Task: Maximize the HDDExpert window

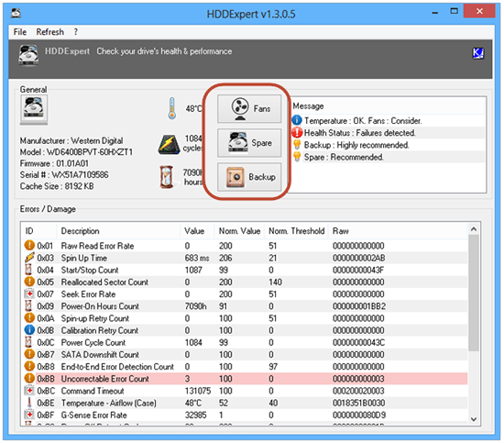Action: click(454, 11)
